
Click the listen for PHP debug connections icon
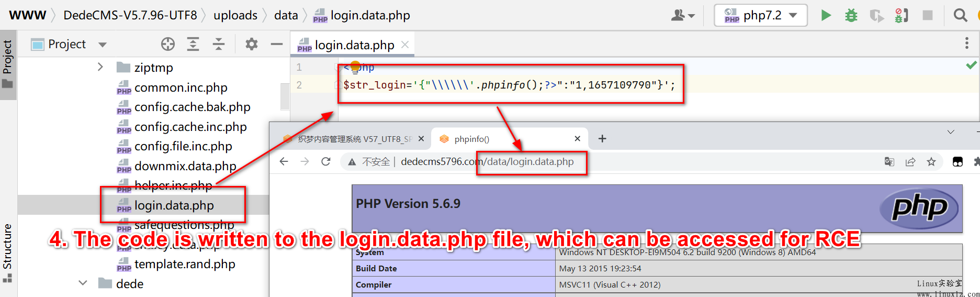(902, 15)
